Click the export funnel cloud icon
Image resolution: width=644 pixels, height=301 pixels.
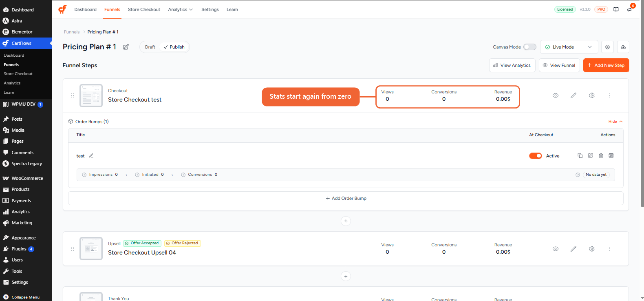(623, 47)
